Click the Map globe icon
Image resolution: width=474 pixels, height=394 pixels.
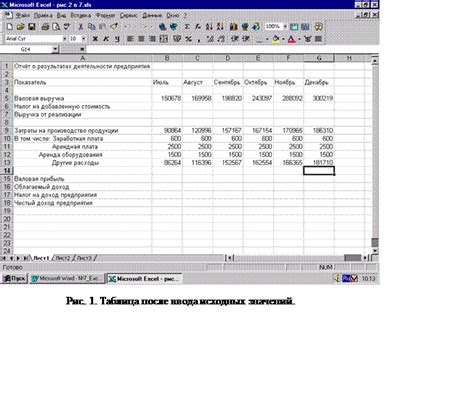pyautogui.click(x=245, y=27)
